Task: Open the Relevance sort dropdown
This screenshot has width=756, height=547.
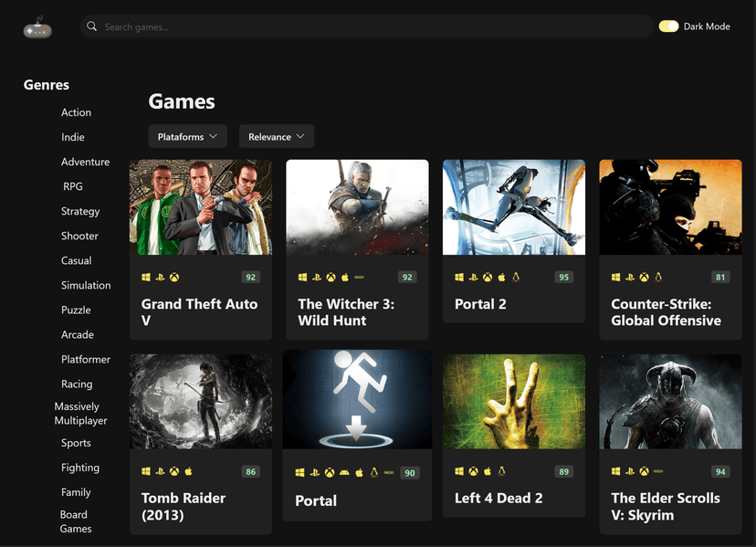Action: (276, 135)
